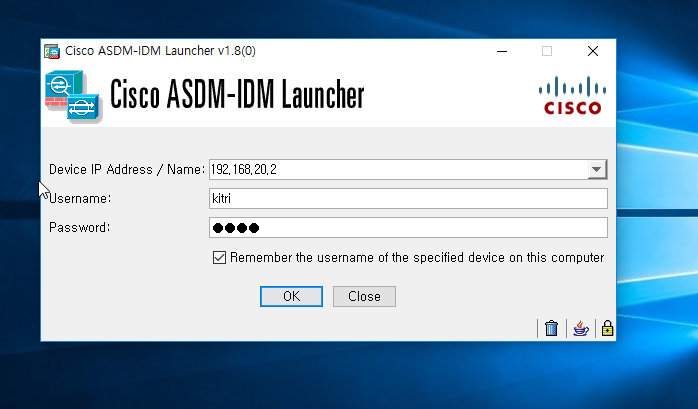Click the yellow padlock icon
The width and height of the screenshot is (698, 409).
coord(607,328)
